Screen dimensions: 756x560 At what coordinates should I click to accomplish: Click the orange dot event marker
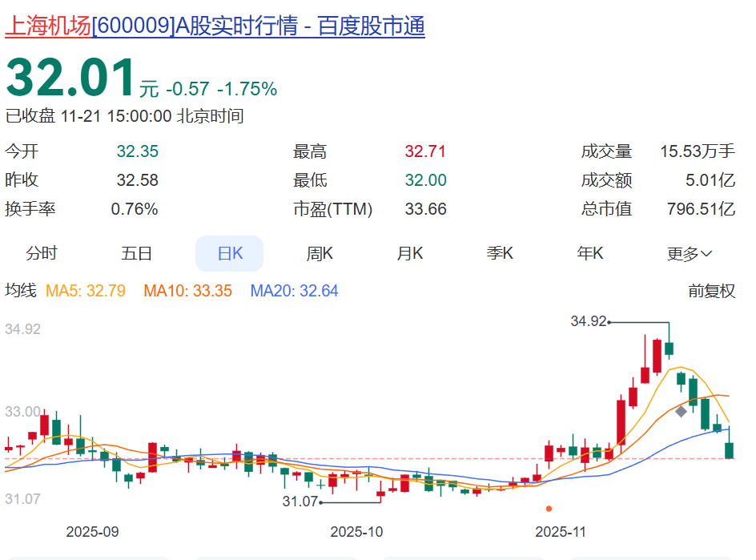[x=549, y=509]
